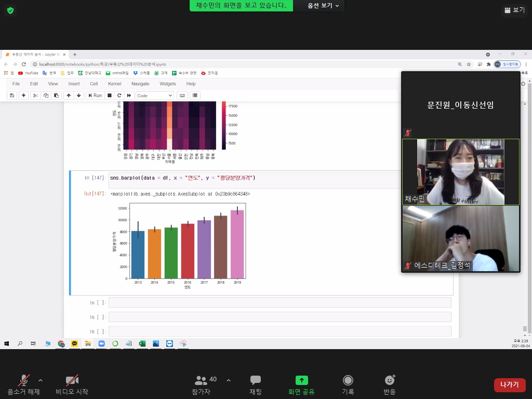Open the Code cell type dropdown
This screenshot has width=532, height=399.
155,96
